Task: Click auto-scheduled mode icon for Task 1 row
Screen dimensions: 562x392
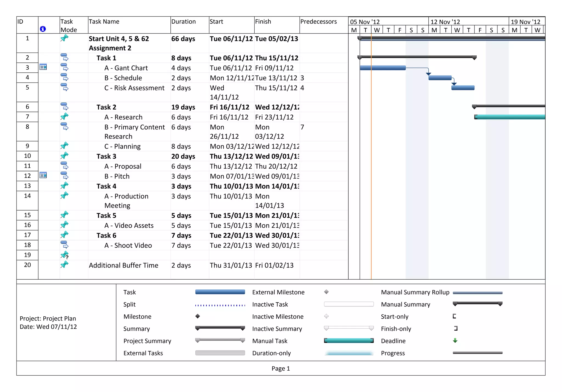Action: [64, 57]
